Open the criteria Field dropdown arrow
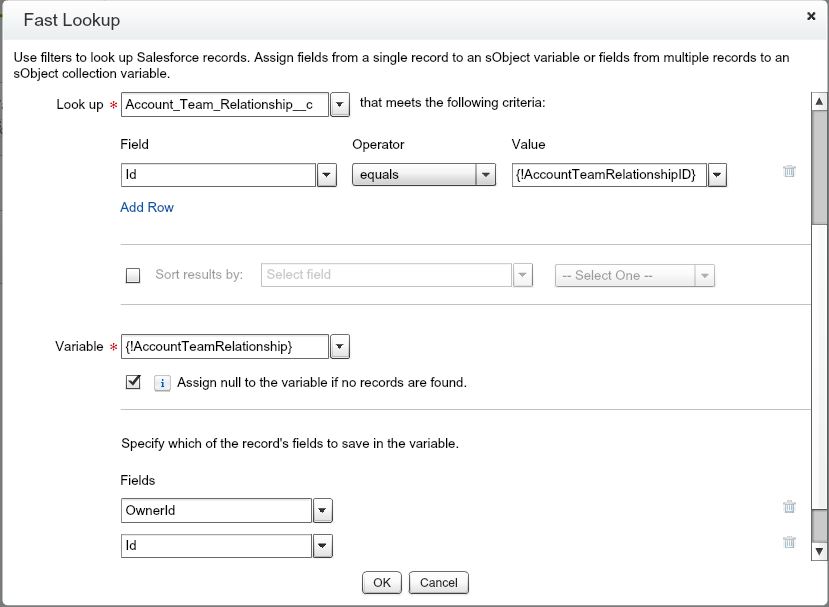Image resolution: width=829 pixels, height=607 pixels. tap(326, 175)
